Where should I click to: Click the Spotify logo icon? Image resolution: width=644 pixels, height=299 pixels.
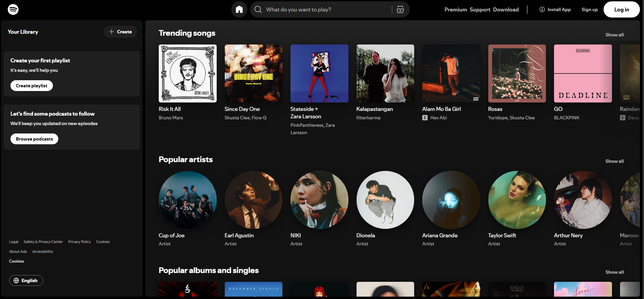[13, 9]
